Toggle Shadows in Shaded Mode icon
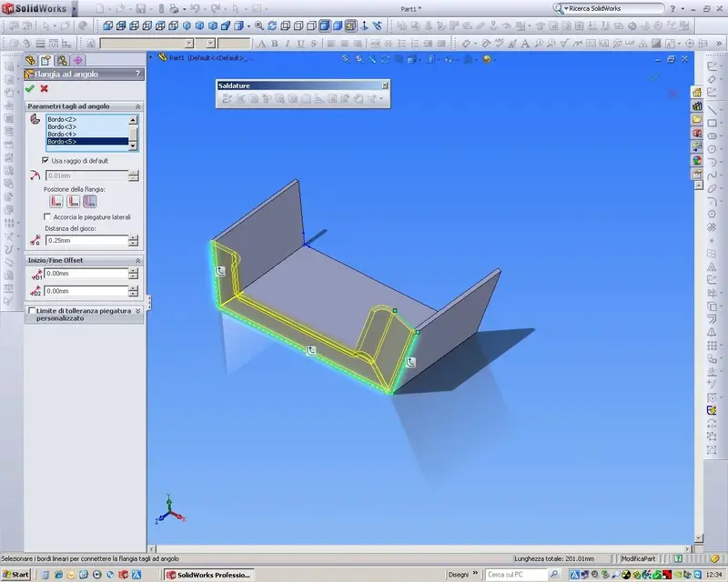The height and width of the screenshot is (582, 728). pyautogui.click(x=351, y=26)
